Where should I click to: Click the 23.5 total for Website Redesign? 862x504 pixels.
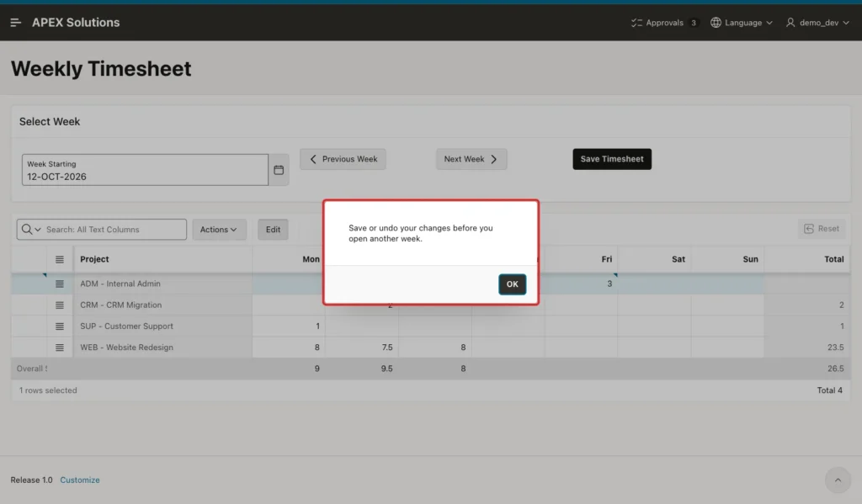(x=806, y=347)
